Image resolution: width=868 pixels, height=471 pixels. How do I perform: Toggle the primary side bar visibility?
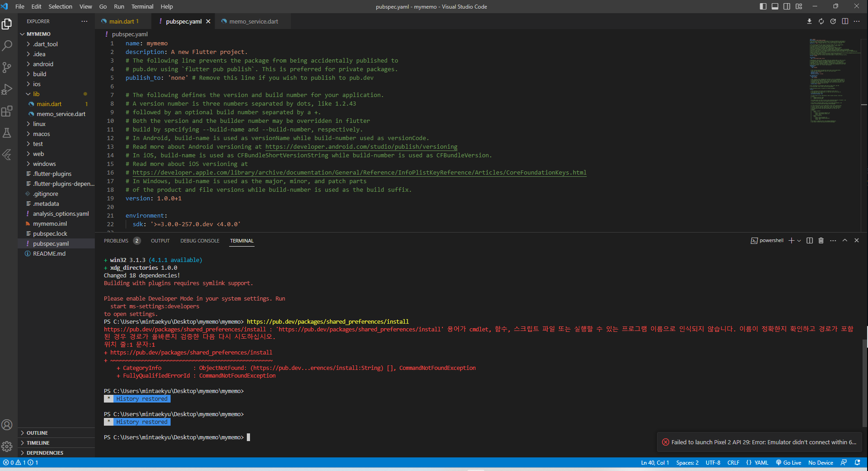tap(763, 6)
